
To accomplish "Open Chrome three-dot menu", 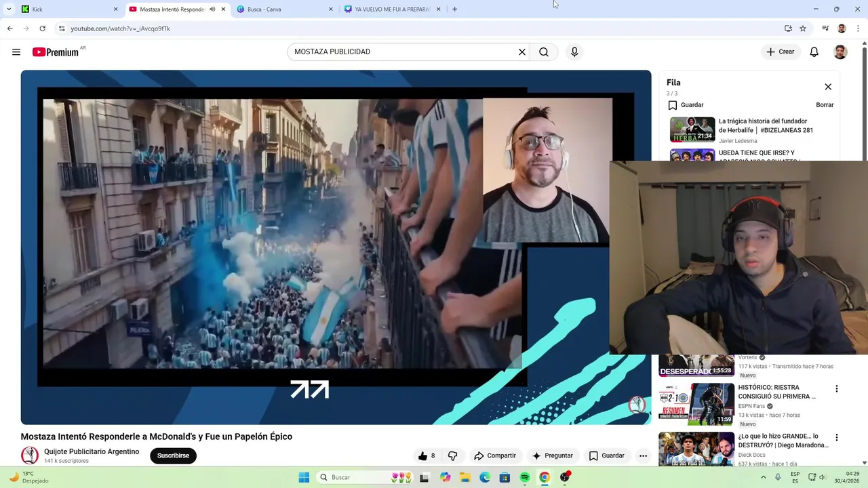I will click(859, 28).
